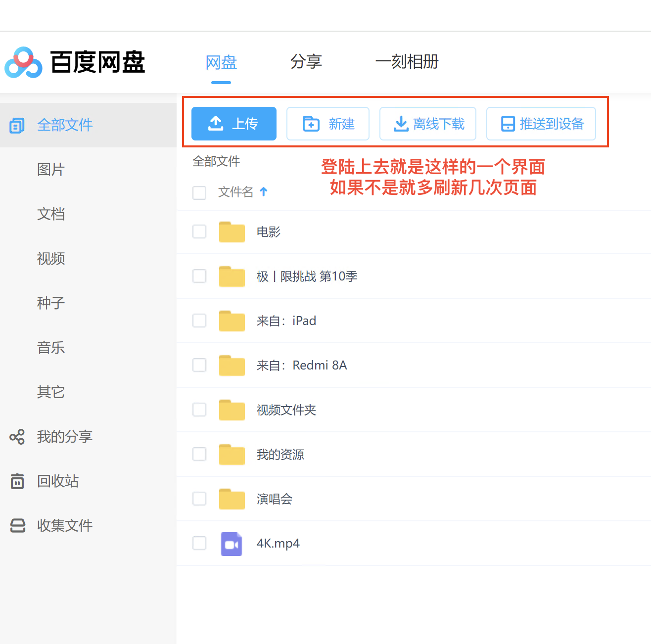
Task: Click the 百度网盘 logo text
Action: click(x=97, y=62)
